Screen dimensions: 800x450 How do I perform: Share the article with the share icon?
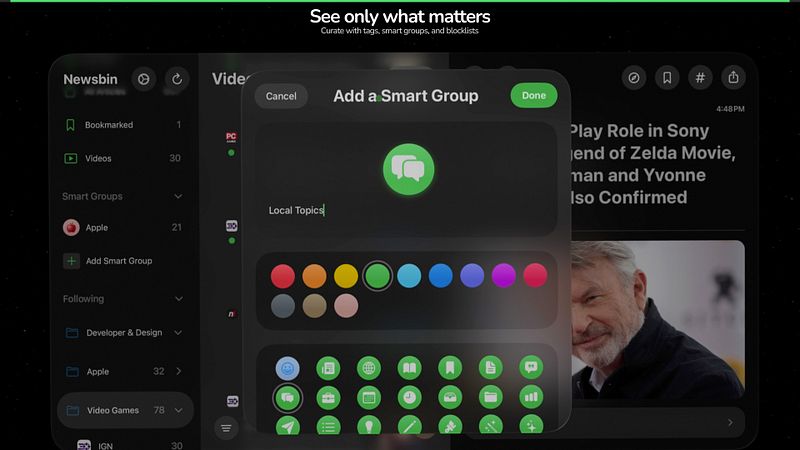(x=733, y=78)
